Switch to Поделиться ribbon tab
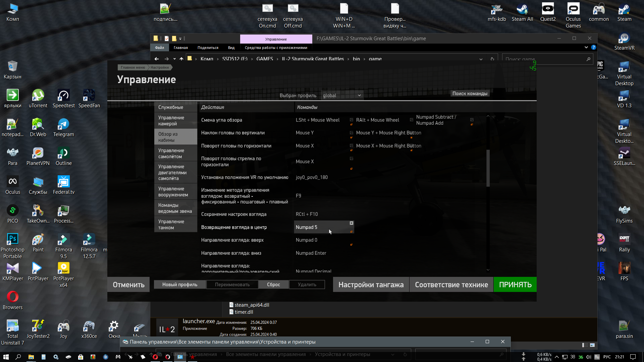Image resolution: width=644 pixels, height=362 pixels. (208, 48)
